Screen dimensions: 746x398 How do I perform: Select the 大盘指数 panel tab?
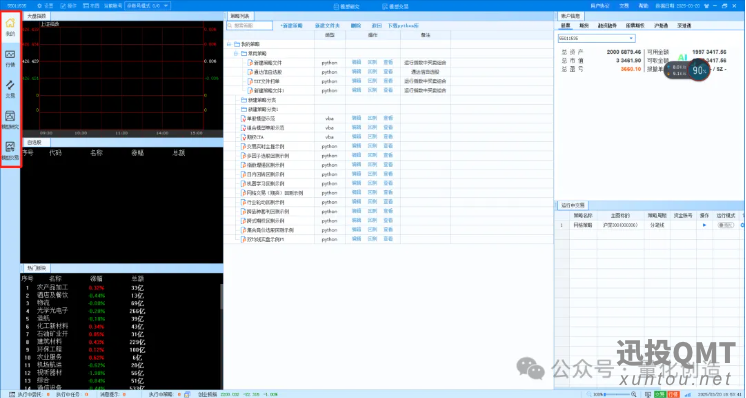pyautogui.click(x=36, y=16)
